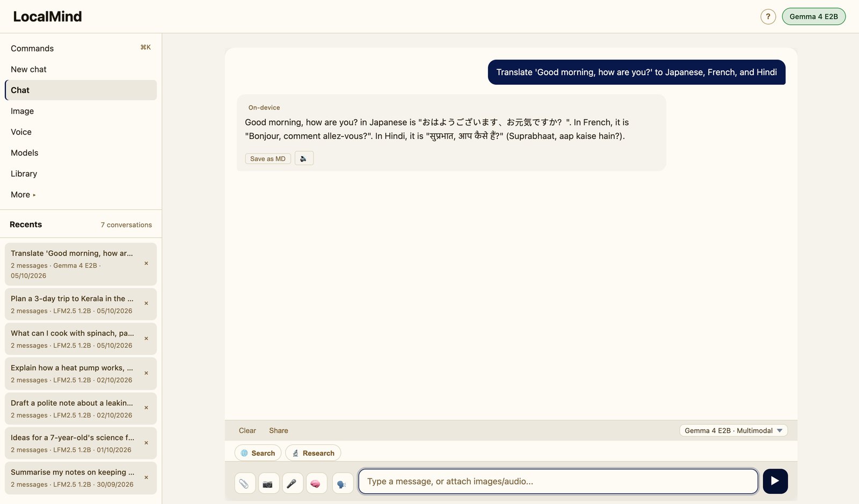Focus the 'Type a message' input field

[558, 481]
